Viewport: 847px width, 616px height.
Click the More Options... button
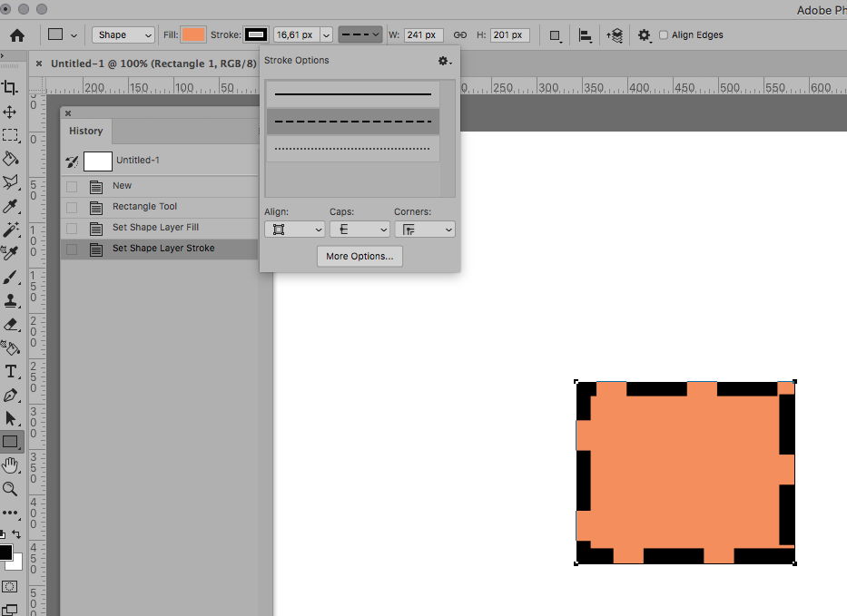pos(359,257)
